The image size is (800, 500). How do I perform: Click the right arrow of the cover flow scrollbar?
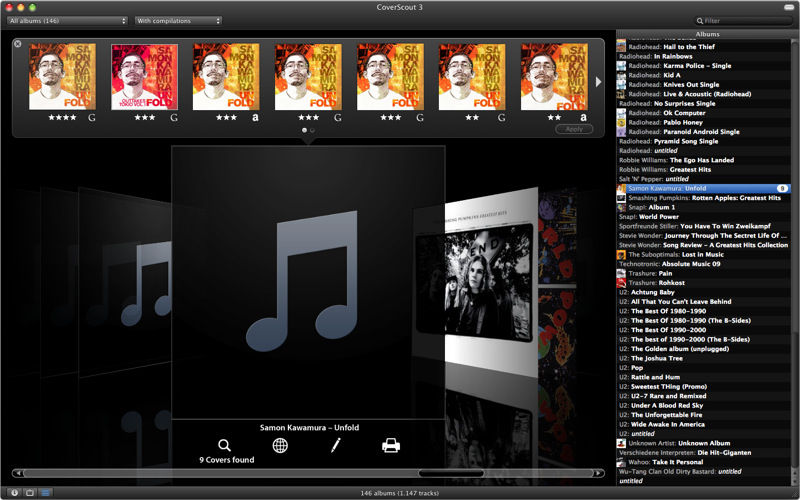(599, 473)
